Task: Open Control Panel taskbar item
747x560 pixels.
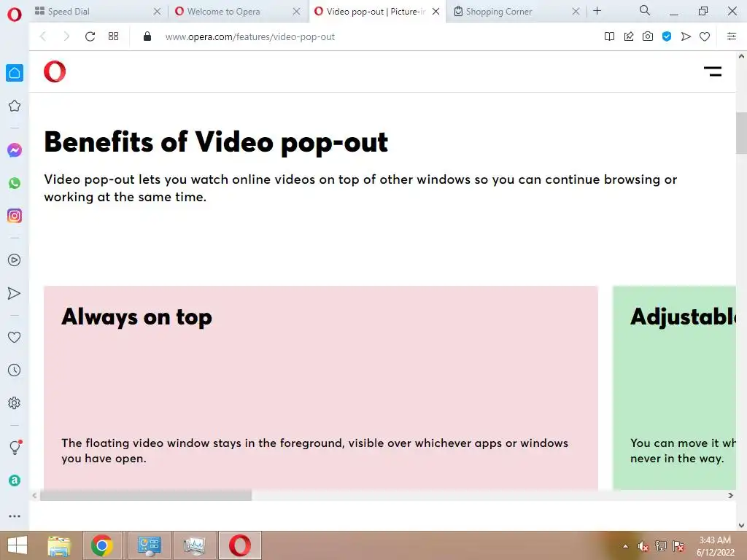Action: 149,545
